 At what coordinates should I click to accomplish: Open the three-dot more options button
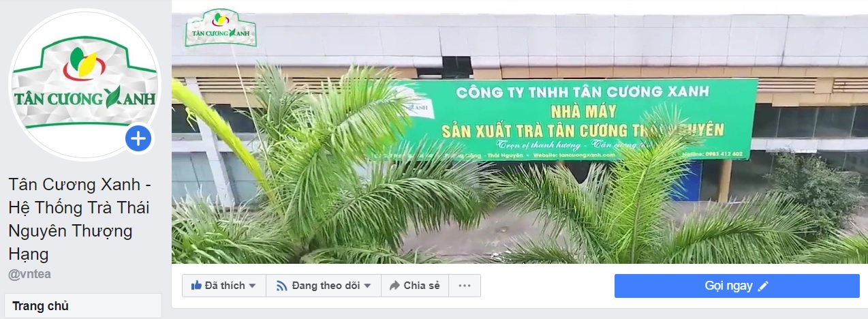pos(465,286)
